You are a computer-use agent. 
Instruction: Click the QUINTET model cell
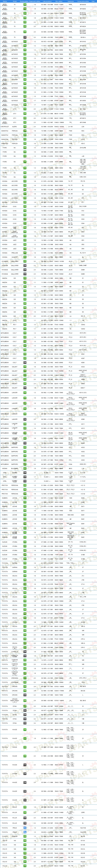coord(15,257)
